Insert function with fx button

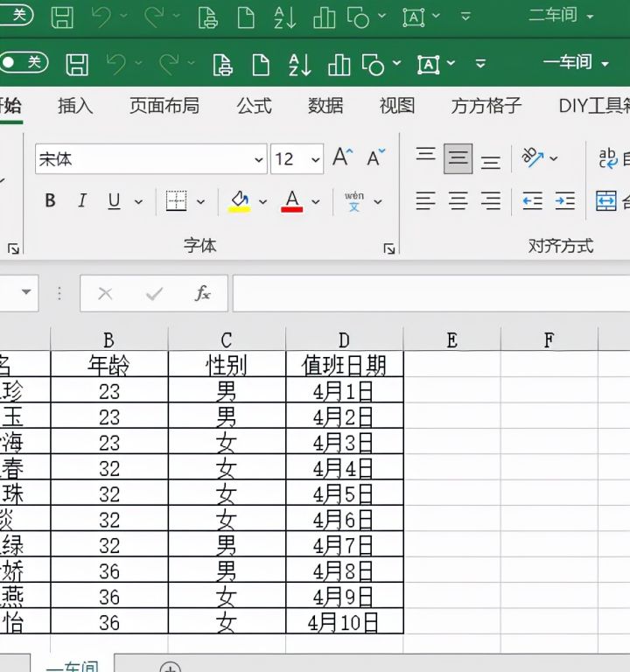(203, 294)
